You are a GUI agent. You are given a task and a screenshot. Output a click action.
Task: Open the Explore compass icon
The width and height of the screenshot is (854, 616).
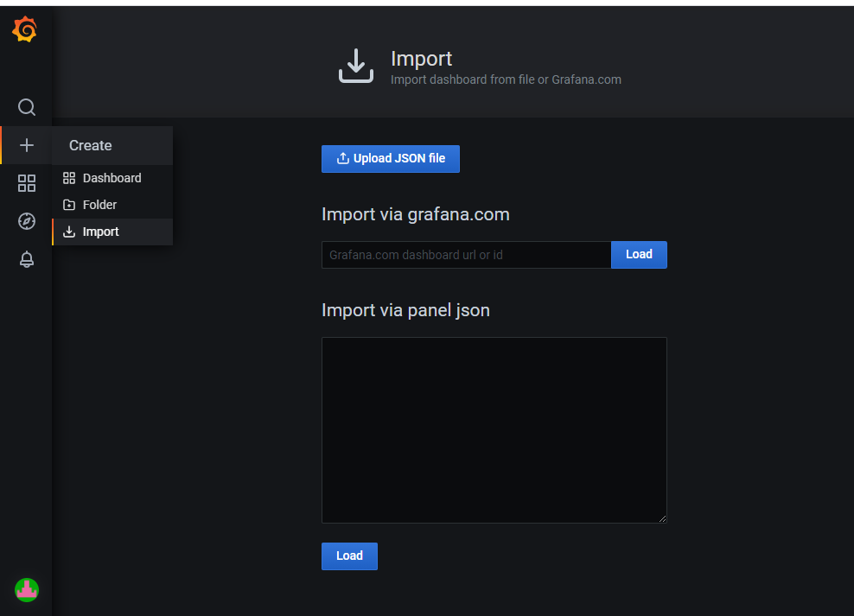tap(26, 221)
